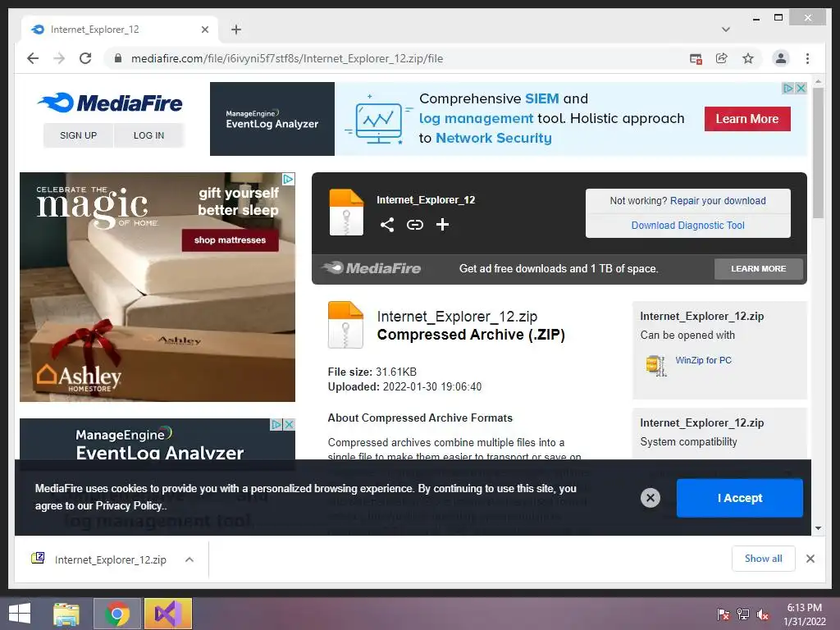
Task: Click the address bar URL
Action: (x=287, y=58)
